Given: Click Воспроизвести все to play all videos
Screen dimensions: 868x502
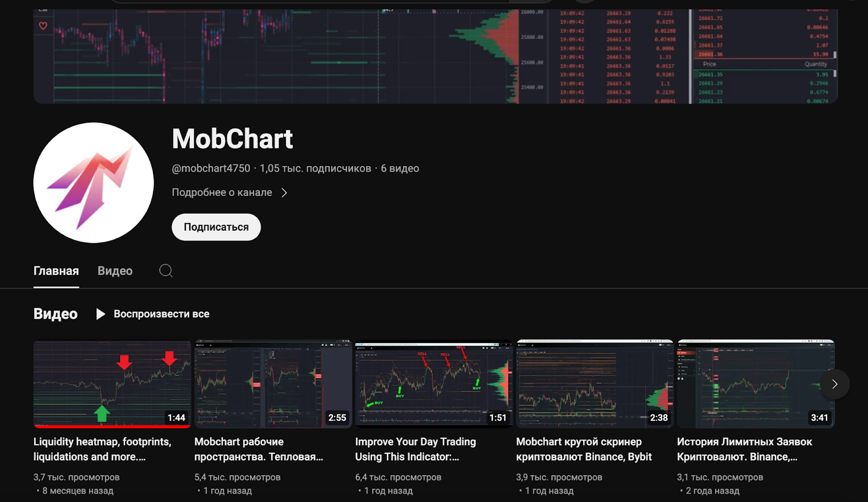Looking at the screenshot, I should pyautogui.click(x=161, y=314).
